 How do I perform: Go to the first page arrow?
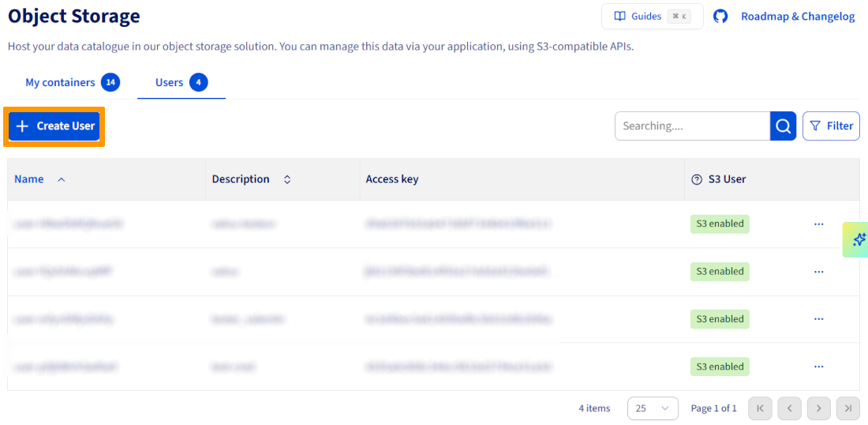(x=760, y=408)
